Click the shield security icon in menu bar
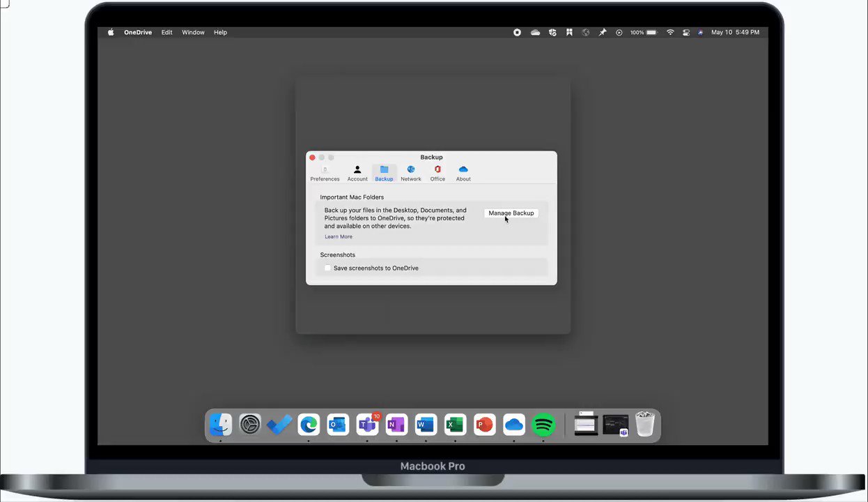Image resolution: width=868 pixels, height=502 pixels. click(x=552, y=32)
